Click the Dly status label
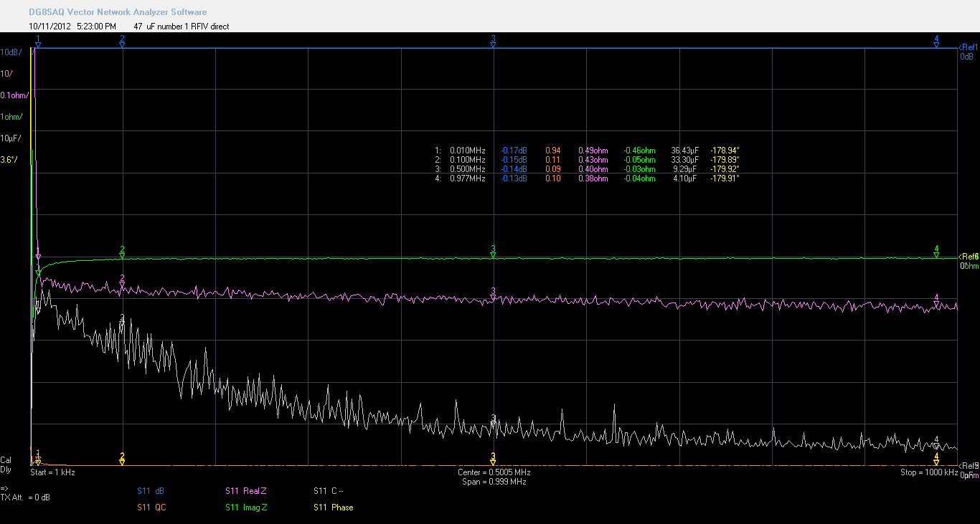 [x=6, y=470]
